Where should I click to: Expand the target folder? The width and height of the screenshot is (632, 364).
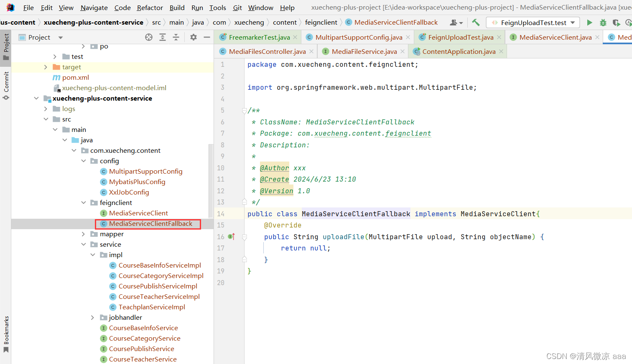46,67
